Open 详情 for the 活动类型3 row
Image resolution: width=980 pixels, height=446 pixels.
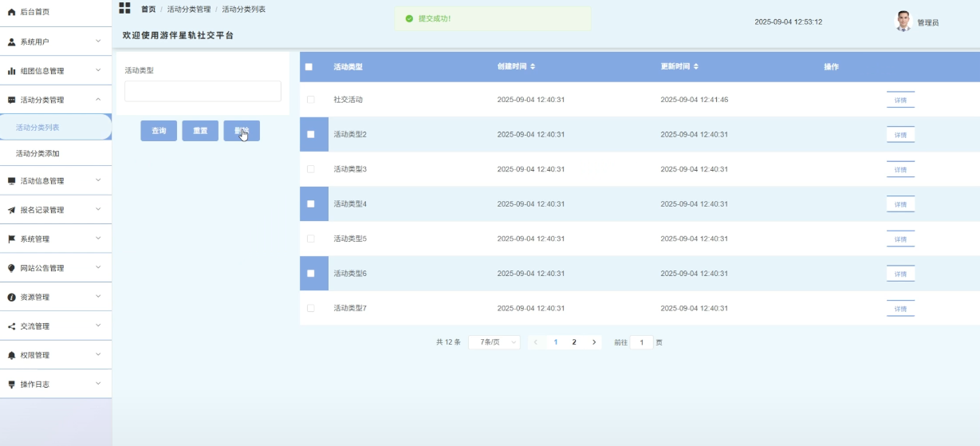coord(900,170)
